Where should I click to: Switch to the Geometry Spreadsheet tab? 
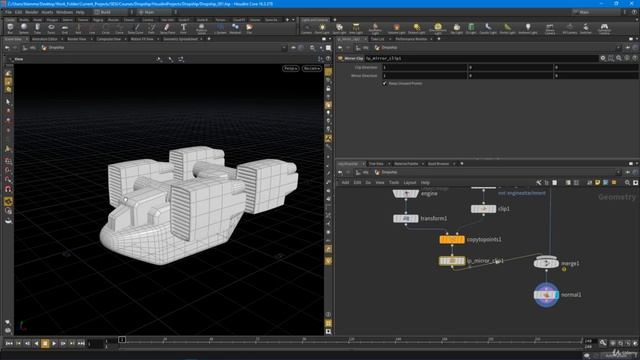pos(180,39)
